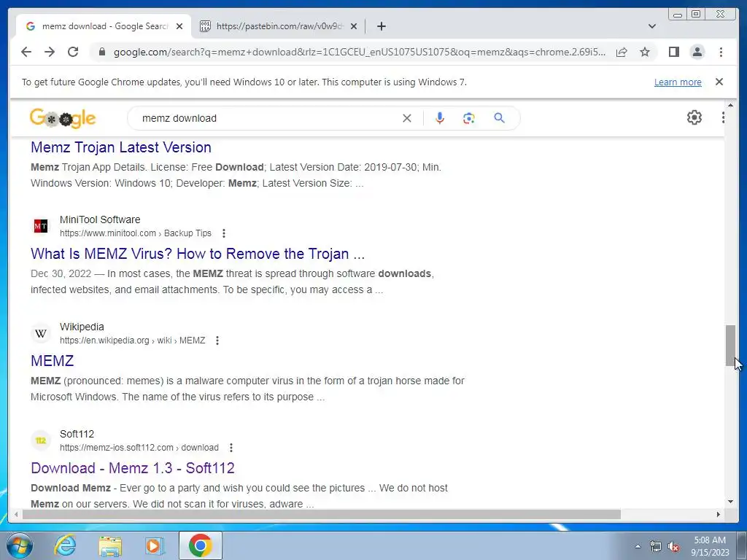Launch Windows Media Player from taskbar

(155, 545)
